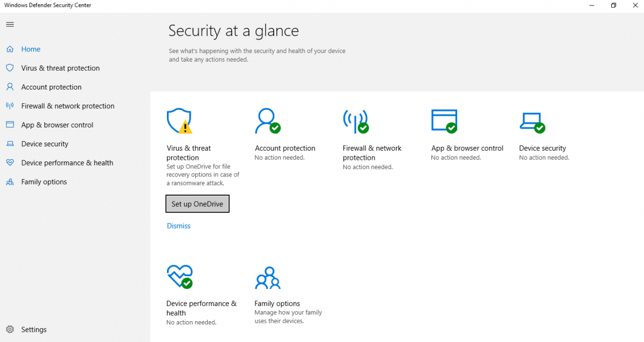Viewport: 644px width, 342px height.
Task: Click the laptop icon beside Device security in sidebar
Action: pos(10,144)
